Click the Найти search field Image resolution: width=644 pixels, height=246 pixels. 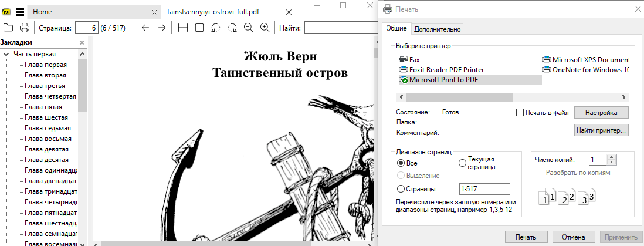coord(341,28)
